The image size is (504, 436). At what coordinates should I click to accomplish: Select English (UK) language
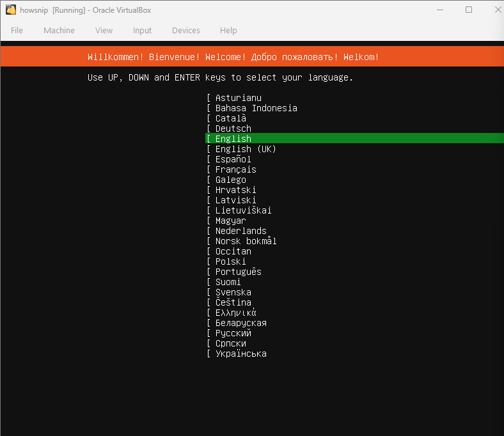pyautogui.click(x=246, y=149)
